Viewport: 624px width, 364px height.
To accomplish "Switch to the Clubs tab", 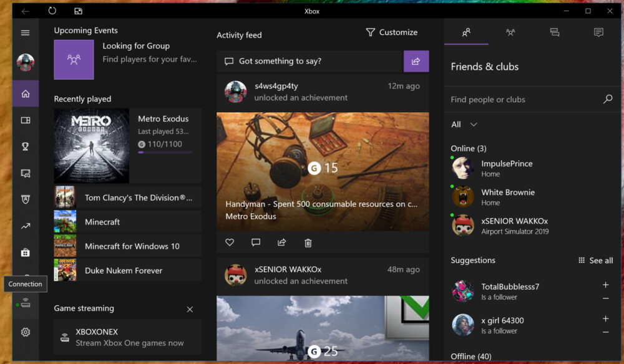I will 510,32.
